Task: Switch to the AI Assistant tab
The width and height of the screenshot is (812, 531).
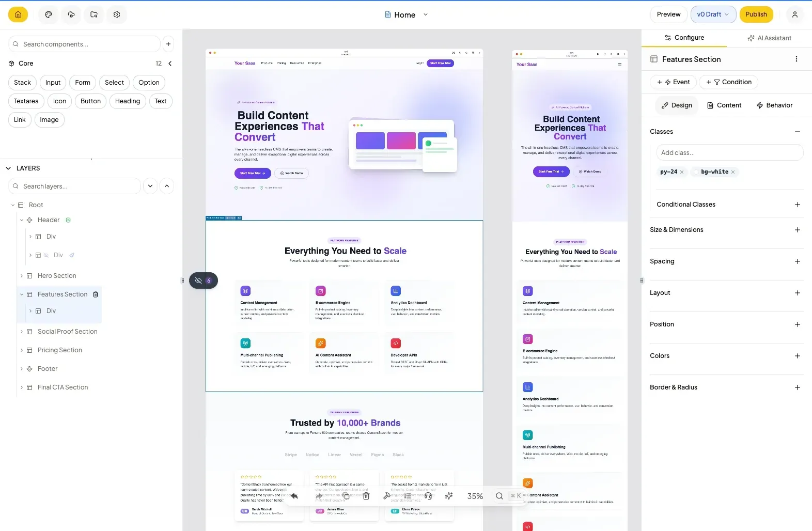Action: coord(769,38)
